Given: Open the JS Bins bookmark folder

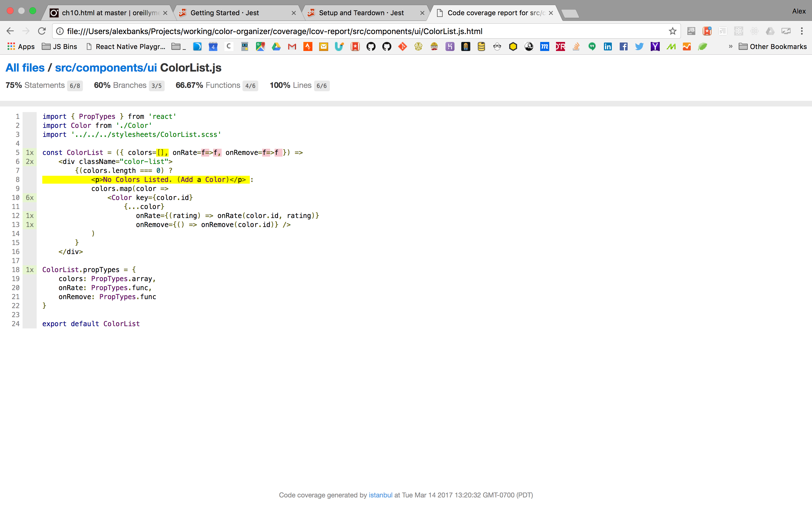Looking at the screenshot, I should 60,46.
